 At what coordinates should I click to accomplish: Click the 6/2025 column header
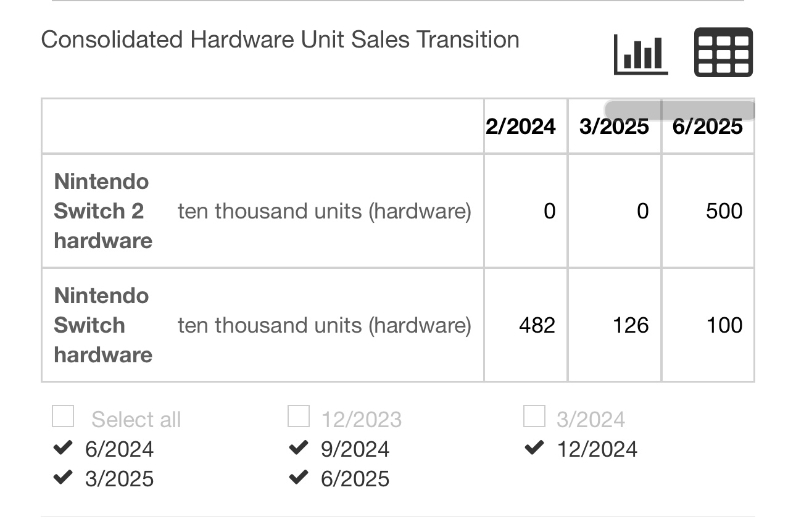(x=708, y=127)
